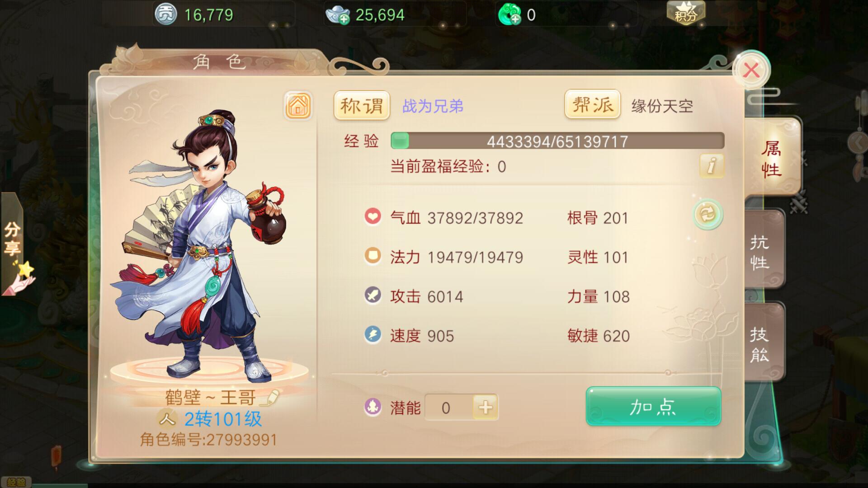Click the 称谓 title button

point(362,106)
